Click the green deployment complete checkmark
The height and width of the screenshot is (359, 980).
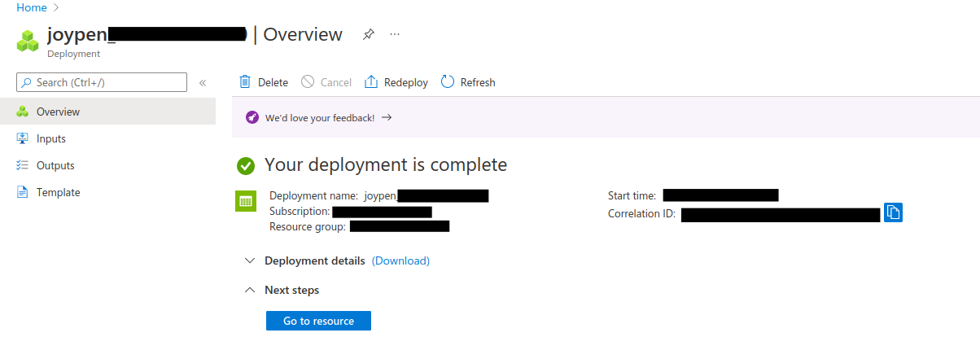pos(246,165)
